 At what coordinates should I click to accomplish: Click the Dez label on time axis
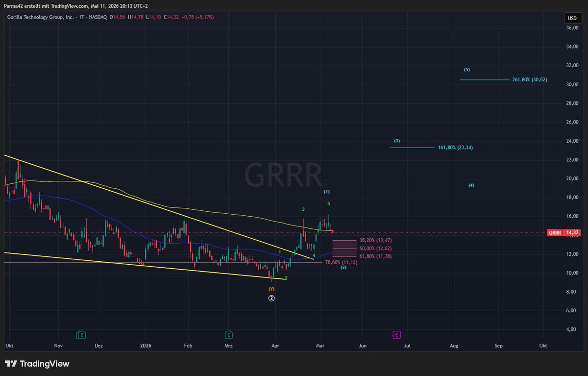tap(99, 346)
